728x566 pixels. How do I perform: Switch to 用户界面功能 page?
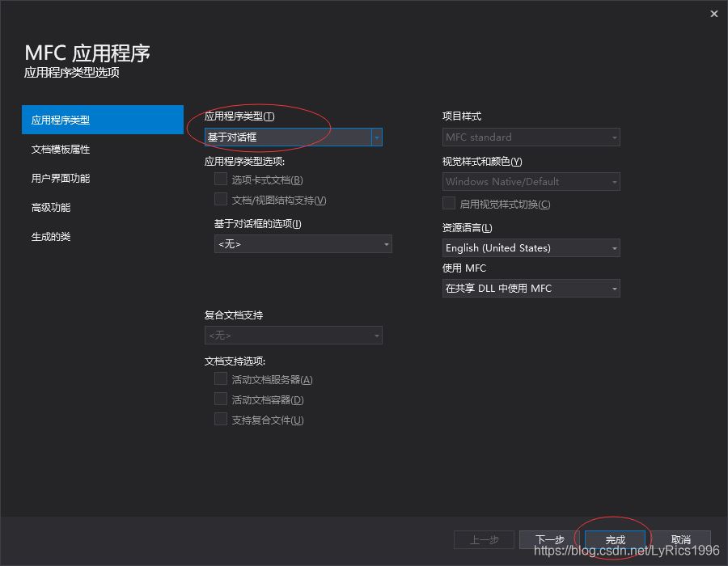pos(61,178)
